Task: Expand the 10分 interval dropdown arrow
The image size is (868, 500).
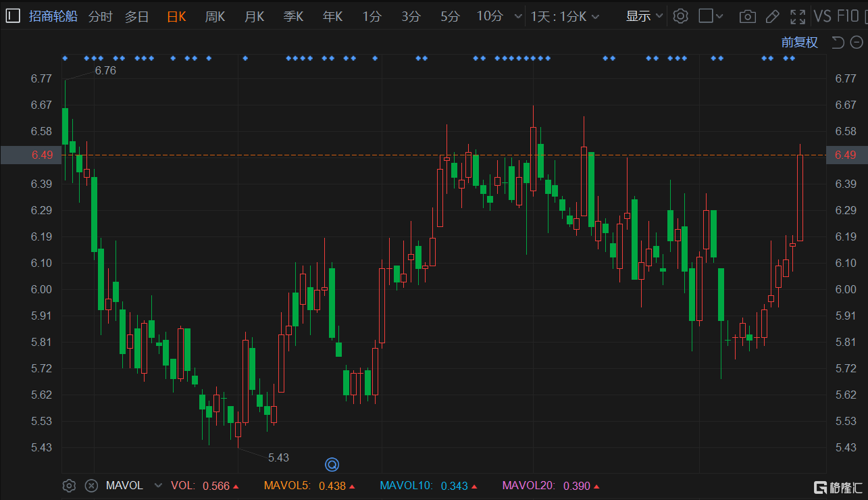Action: coord(518,16)
